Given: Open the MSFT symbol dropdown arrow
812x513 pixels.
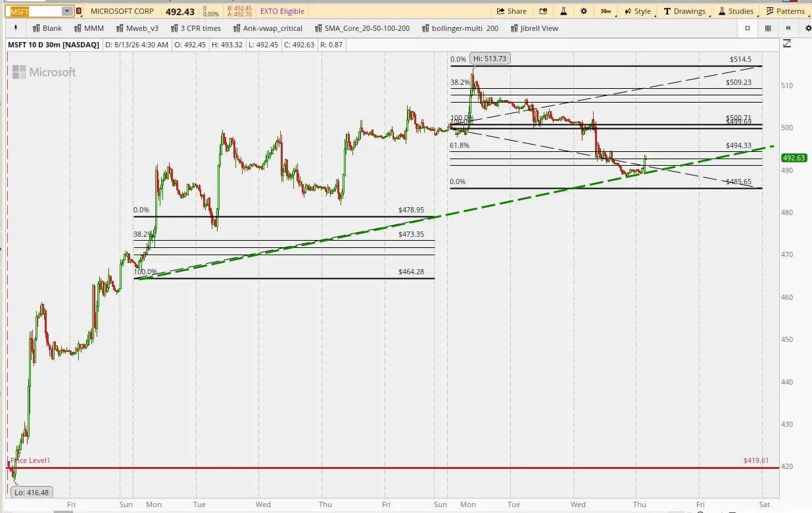Looking at the screenshot, I should pos(67,11).
